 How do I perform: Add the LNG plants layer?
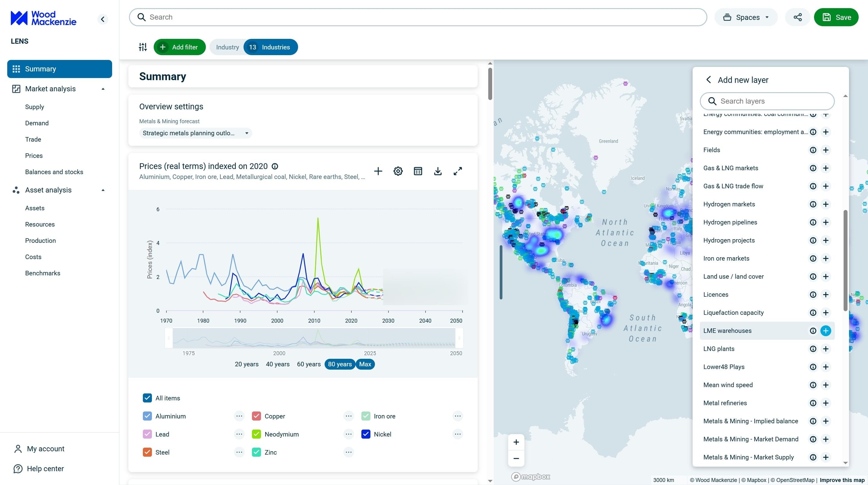[x=826, y=349]
